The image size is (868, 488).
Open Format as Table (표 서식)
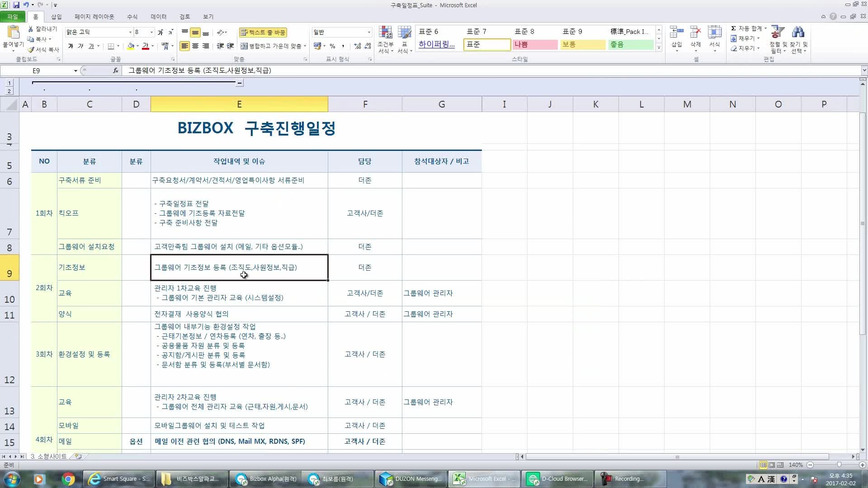405,40
